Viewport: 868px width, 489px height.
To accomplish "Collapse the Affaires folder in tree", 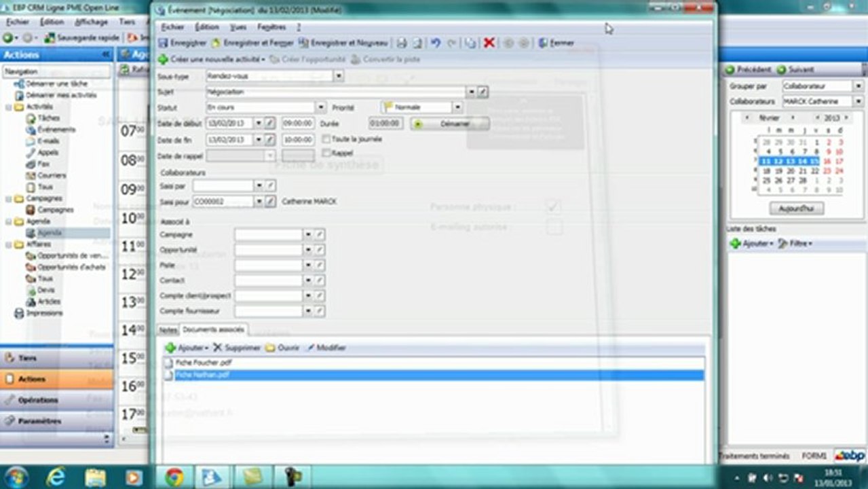I will [x=8, y=244].
